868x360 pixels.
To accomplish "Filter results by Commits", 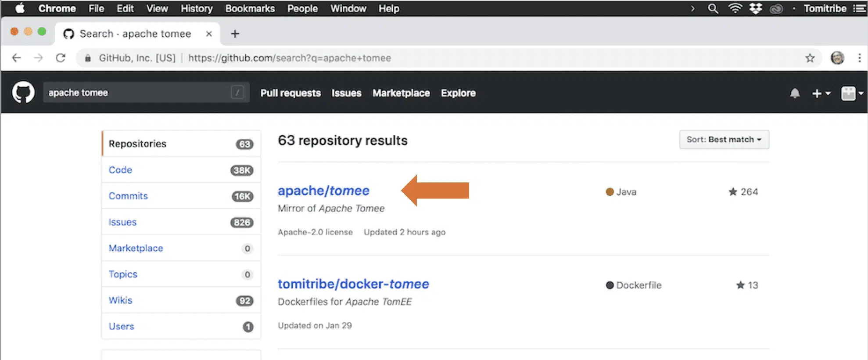I will tap(128, 196).
